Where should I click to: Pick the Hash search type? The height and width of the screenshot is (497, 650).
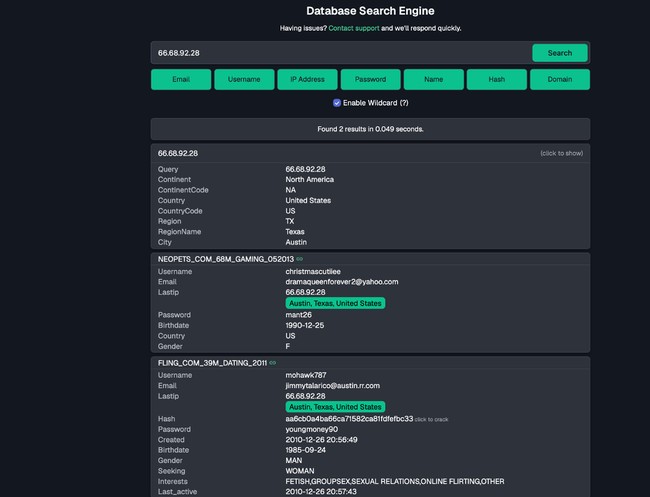[497, 79]
